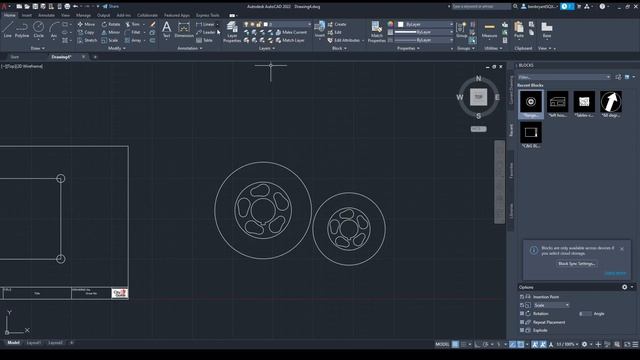The height and width of the screenshot is (360, 640).
Task: Select the Arc tool
Action: [54, 30]
